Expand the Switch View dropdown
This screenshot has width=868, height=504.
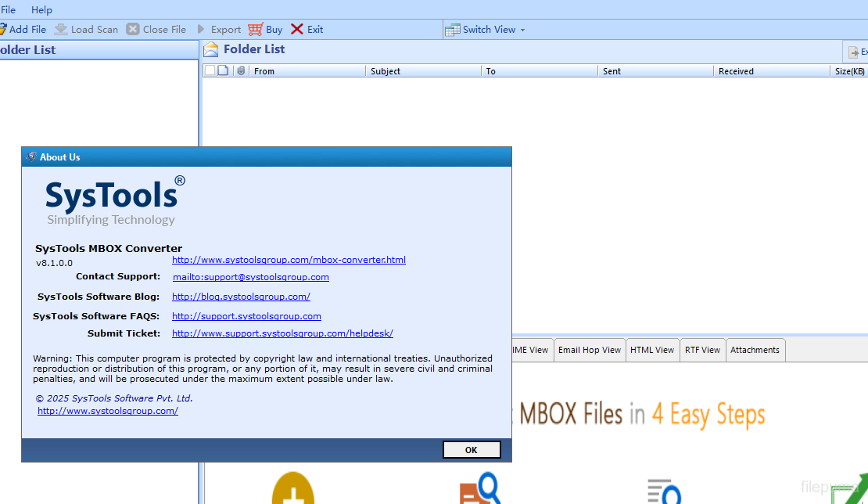pyautogui.click(x=522, y=30)
